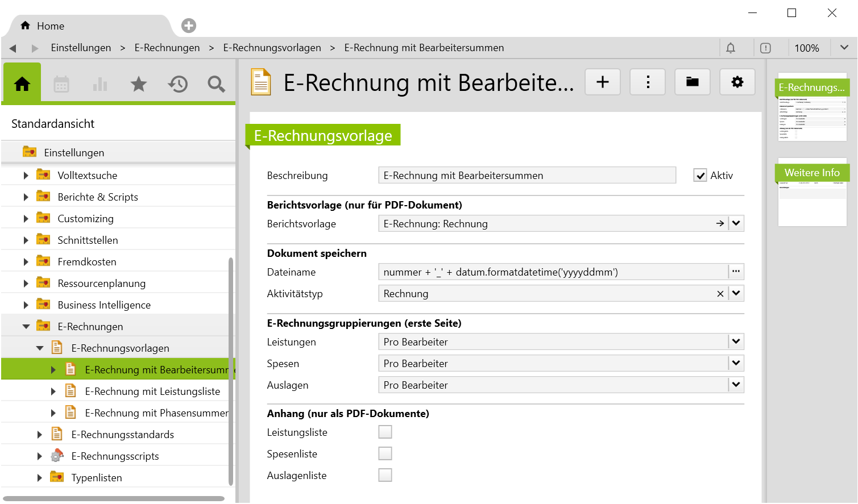Enable the Leistungsliste attachment checkbox
The height and width of the screenshot is (504, 858).
pos(386,432)
